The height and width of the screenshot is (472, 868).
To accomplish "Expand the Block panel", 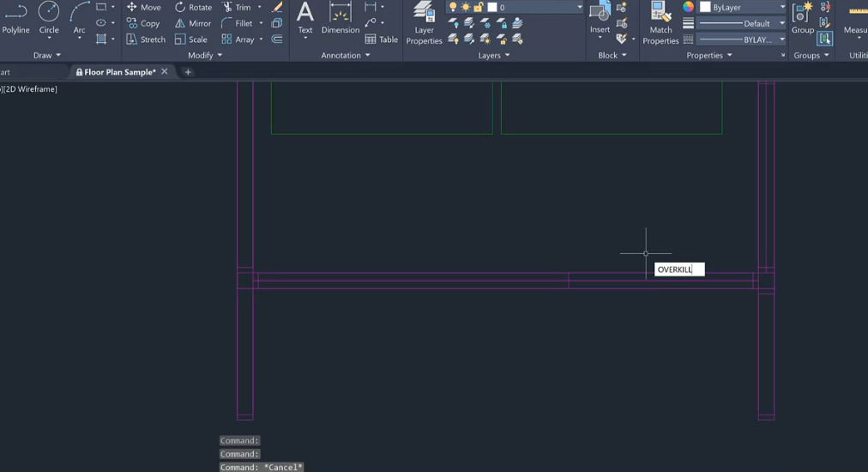I will pyautogui.click(x=612, y=56).
